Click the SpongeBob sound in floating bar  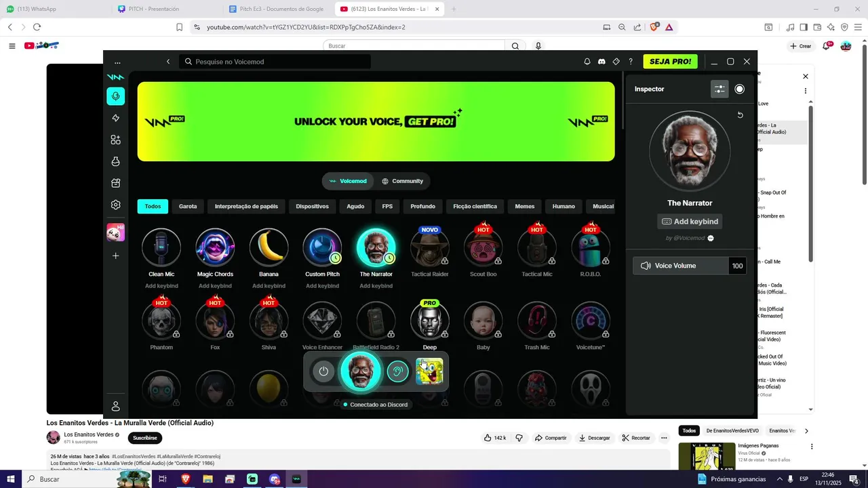(429, 371)
